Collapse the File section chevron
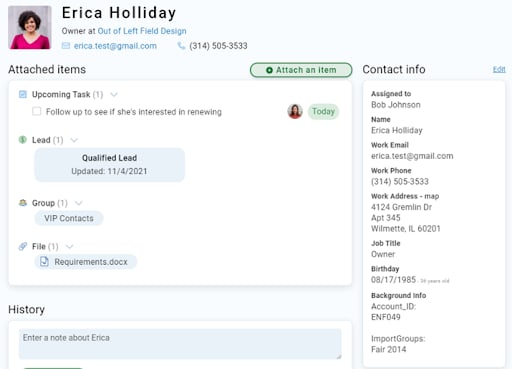The width and height of the screenshot is (512, 369). pos(69,247)
